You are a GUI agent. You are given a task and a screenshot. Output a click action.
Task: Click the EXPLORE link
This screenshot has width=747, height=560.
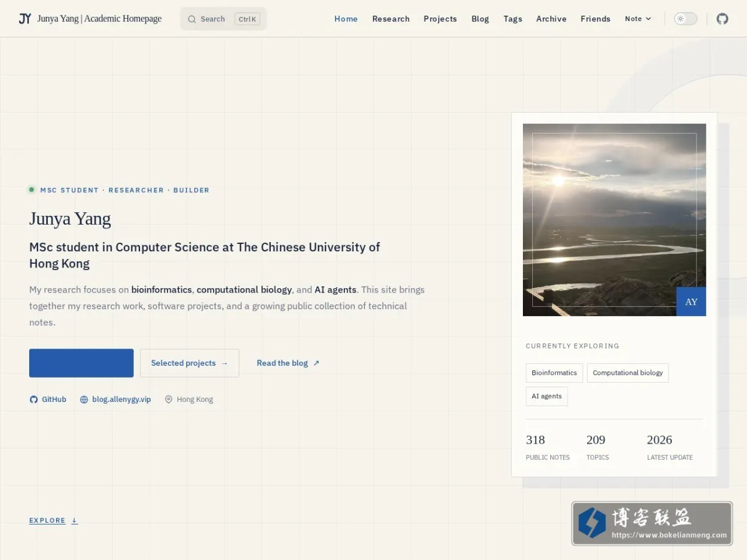pyautogui.click(x=54, y=520)
